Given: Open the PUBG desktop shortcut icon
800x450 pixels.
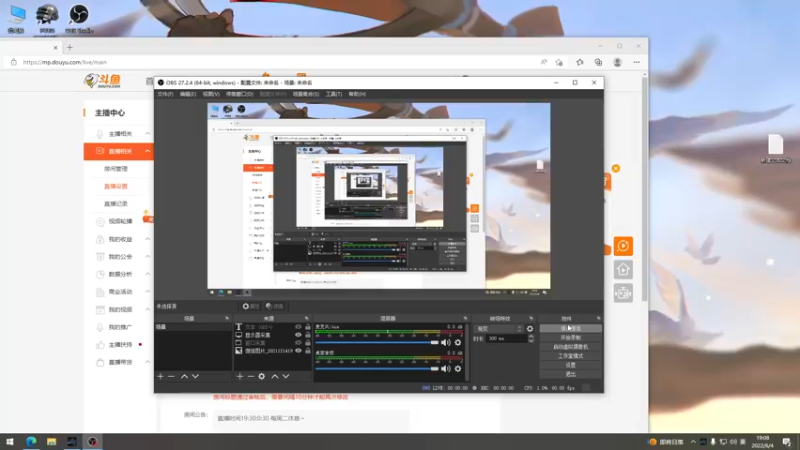Looking at the screenshot, I should click(x=47, y=18).
